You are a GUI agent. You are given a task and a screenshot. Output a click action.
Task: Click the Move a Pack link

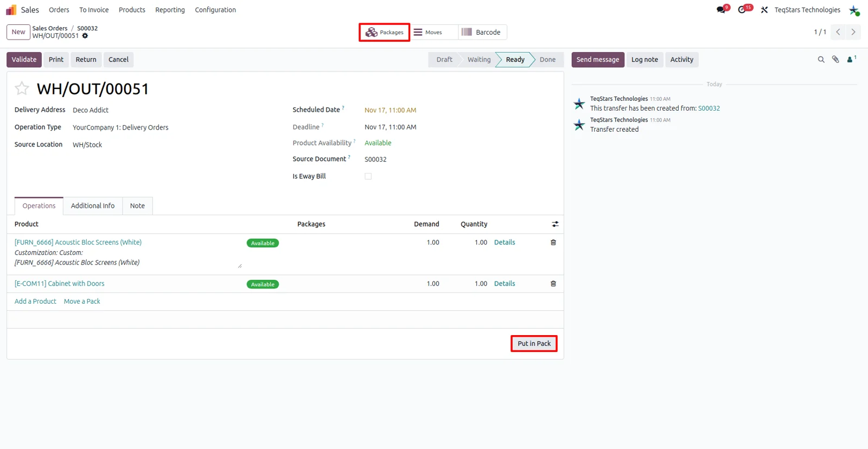(x=82, y=302)
